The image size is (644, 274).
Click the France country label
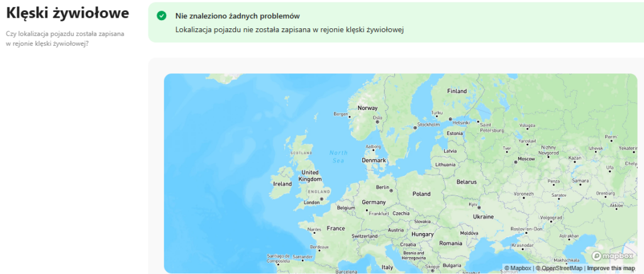[336, 229]
